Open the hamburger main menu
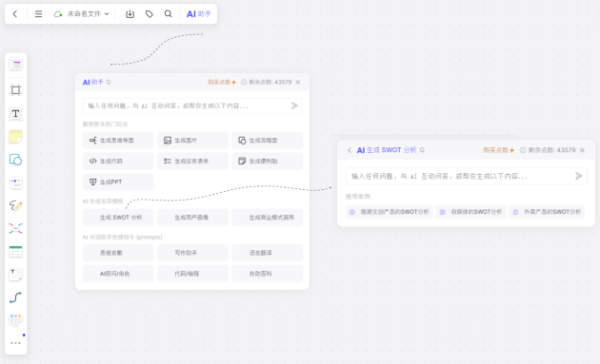Viewport: 600px width, 364px height. click(38, 14)
